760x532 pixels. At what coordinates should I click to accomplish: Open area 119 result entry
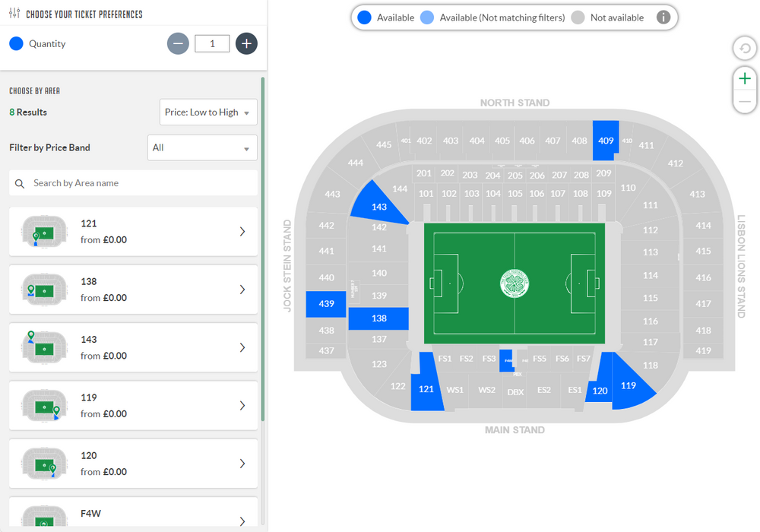pyautogui.click(x=133, y=406)
